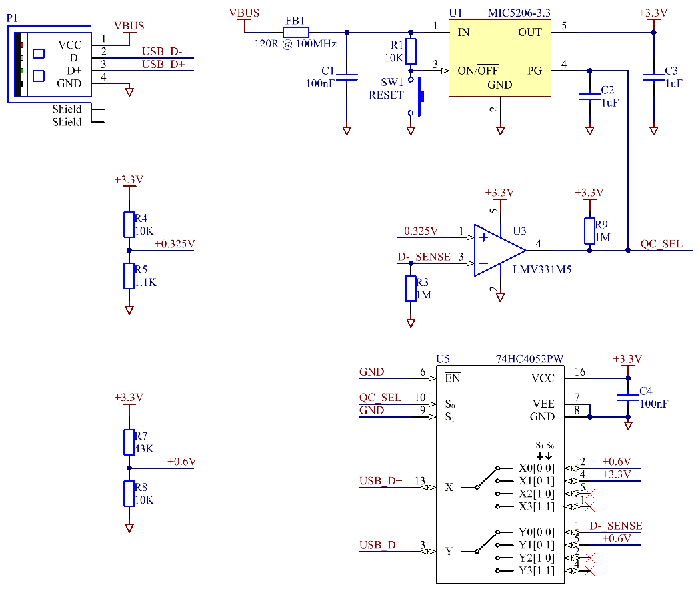
Task: Click the ON/OFF pin label on U1
Action: (478, 70)
